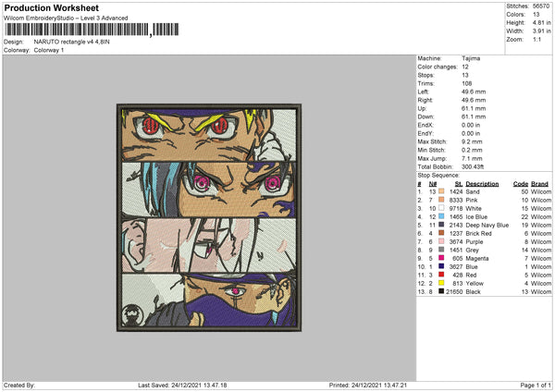Image resolution: width=555 pixels, height=392 pixels.
Task: Click the Brand column header
Action: click(540, 184)
